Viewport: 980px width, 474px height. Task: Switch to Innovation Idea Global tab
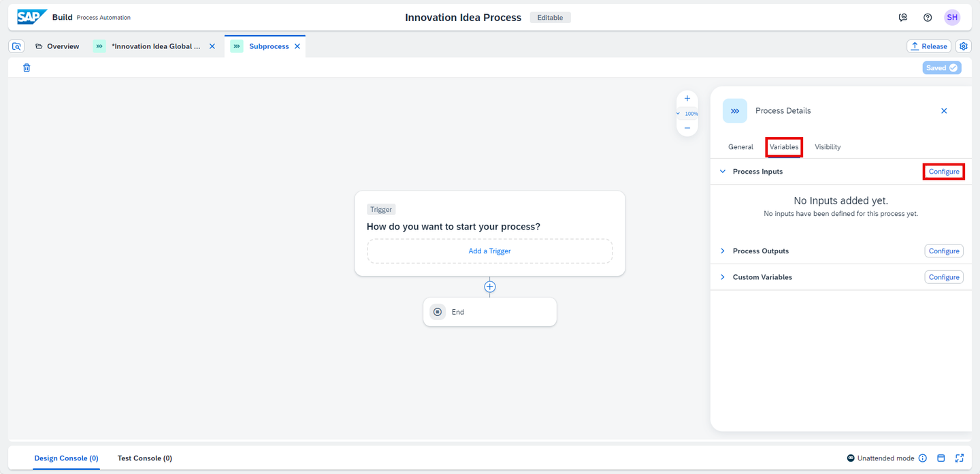click(157, 46)
